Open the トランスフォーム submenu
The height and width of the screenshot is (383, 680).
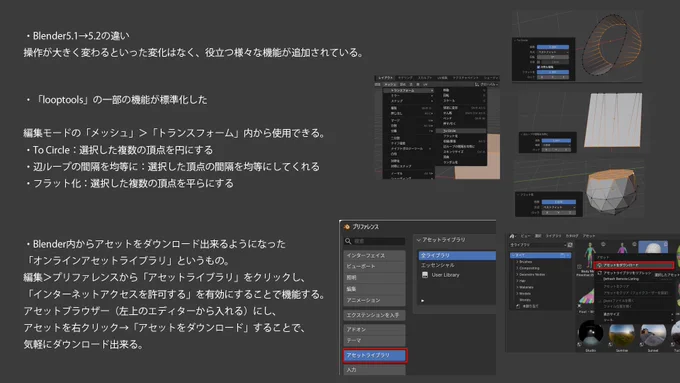[409, 90]
